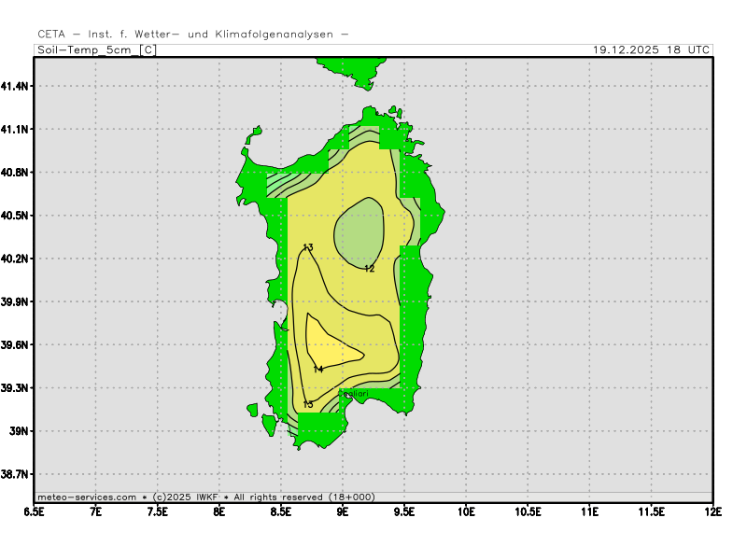This screenshot has width=747, height=560.
Task: Click the 40.5N latitude label
Action: (16, 216)
